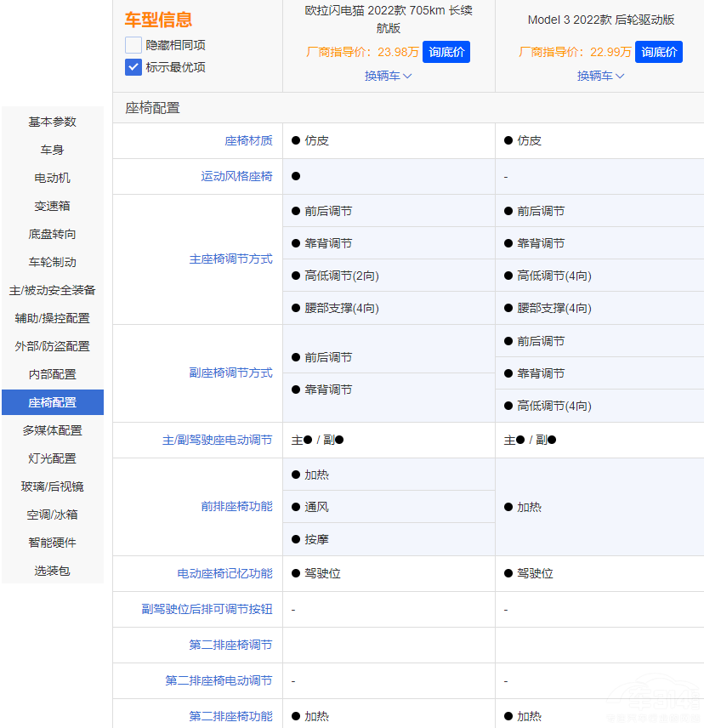
Task: Open 多媒体配置 sidebar item
Action: coord(53,430)
